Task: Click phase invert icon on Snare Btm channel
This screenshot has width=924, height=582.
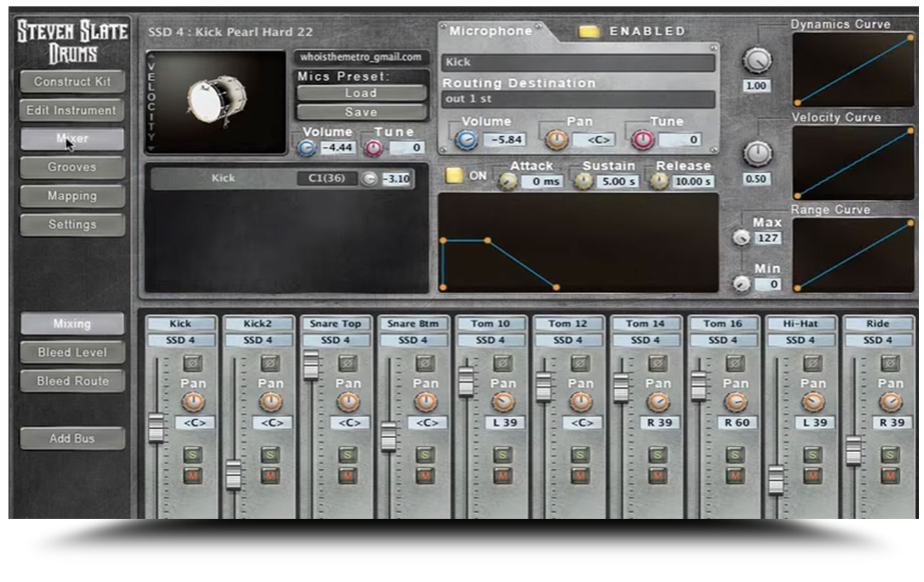Action: pos(425,363)
